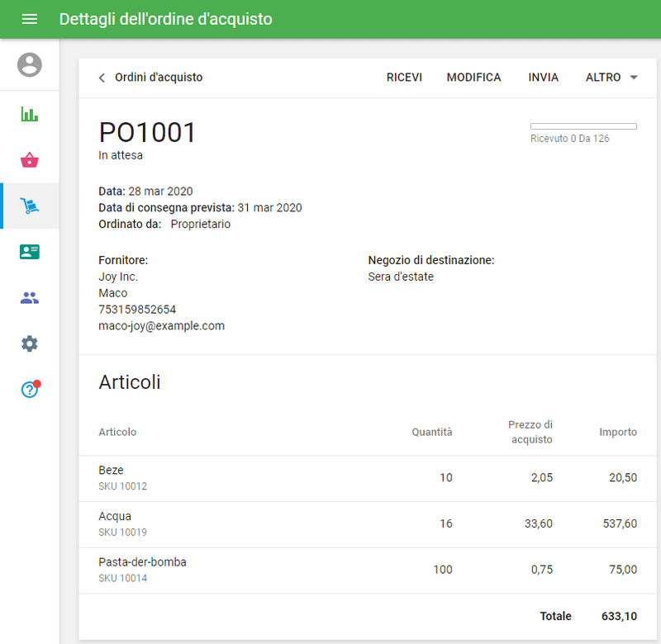
Task: Open the employees ID card section
Action: click(x=30, y=252)
